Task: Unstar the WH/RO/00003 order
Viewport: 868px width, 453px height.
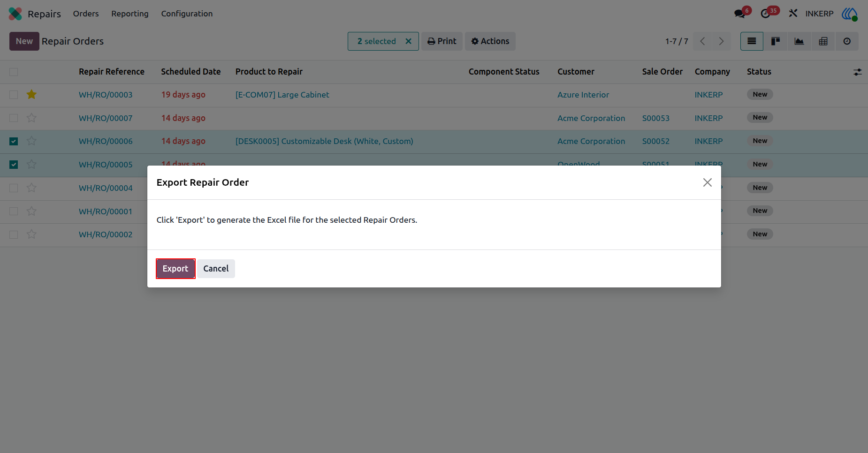Action: point(31,95)
